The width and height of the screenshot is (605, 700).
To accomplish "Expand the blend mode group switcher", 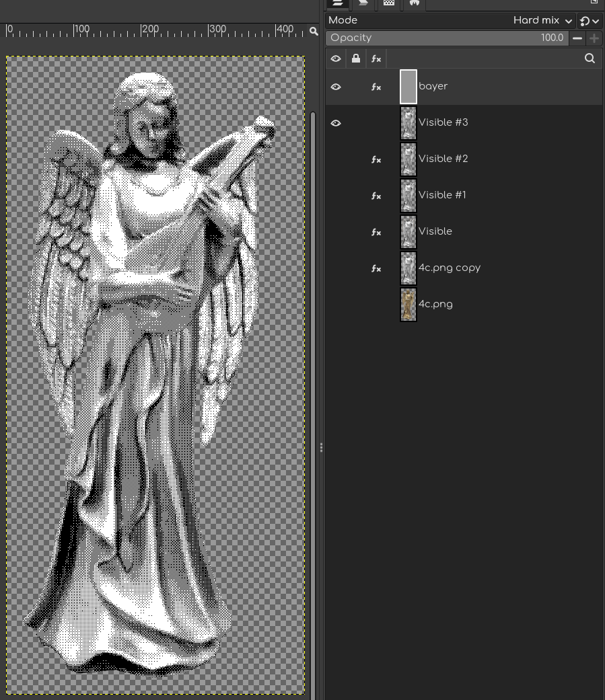I will click(x=590, y=21).
